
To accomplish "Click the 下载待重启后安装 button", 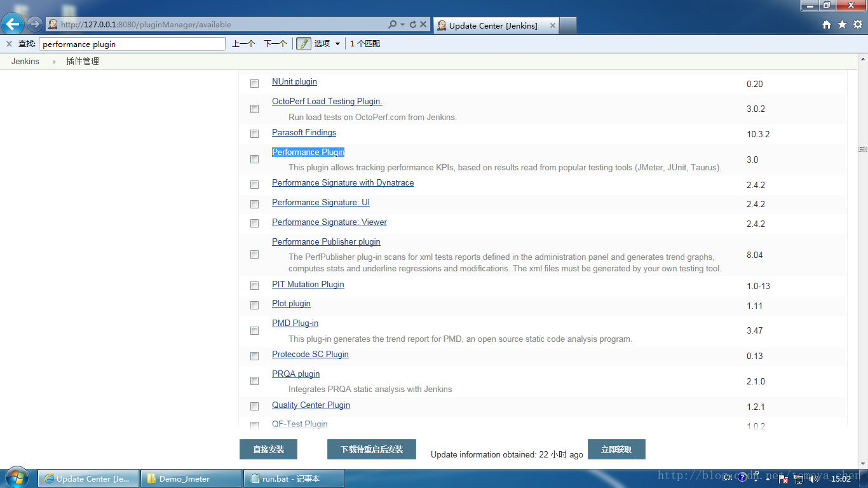I will click(x=372, y=449).
